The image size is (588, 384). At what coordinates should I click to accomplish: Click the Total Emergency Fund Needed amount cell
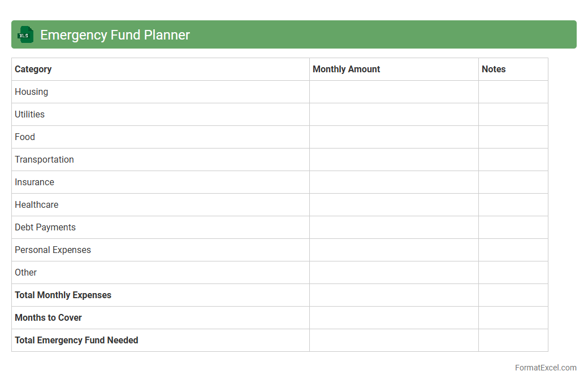(394, 341)
